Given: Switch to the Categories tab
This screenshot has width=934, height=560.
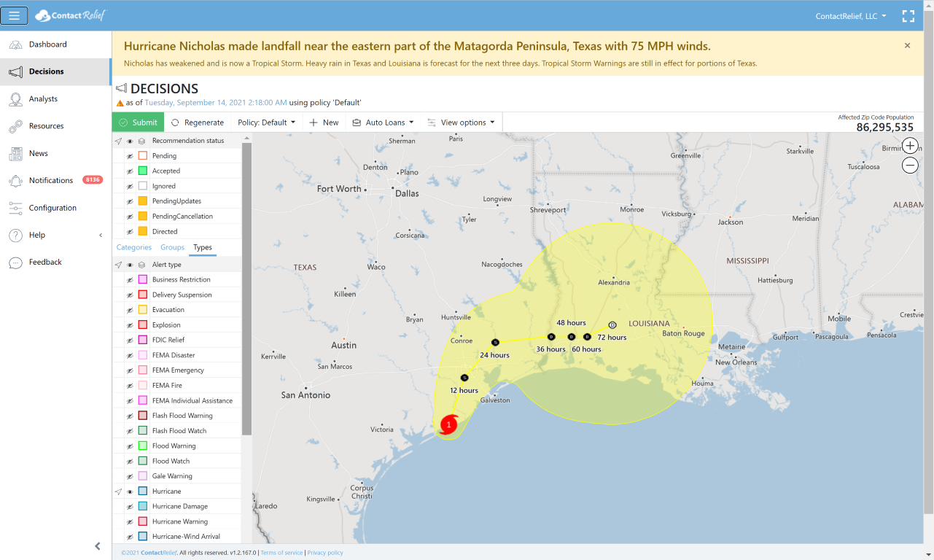Looking at the screenshot, I should click(134, 247).
